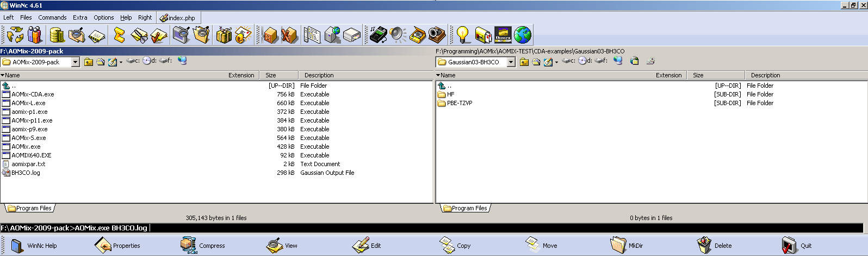
Task: Click the Delete button
Action: [714, 246]
